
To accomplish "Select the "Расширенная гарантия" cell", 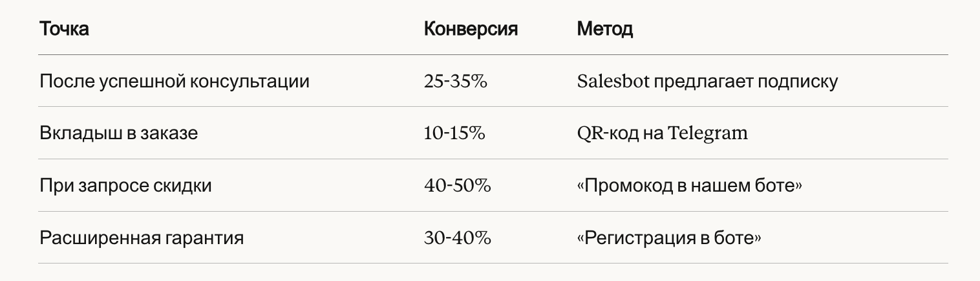I will point(142,238).
